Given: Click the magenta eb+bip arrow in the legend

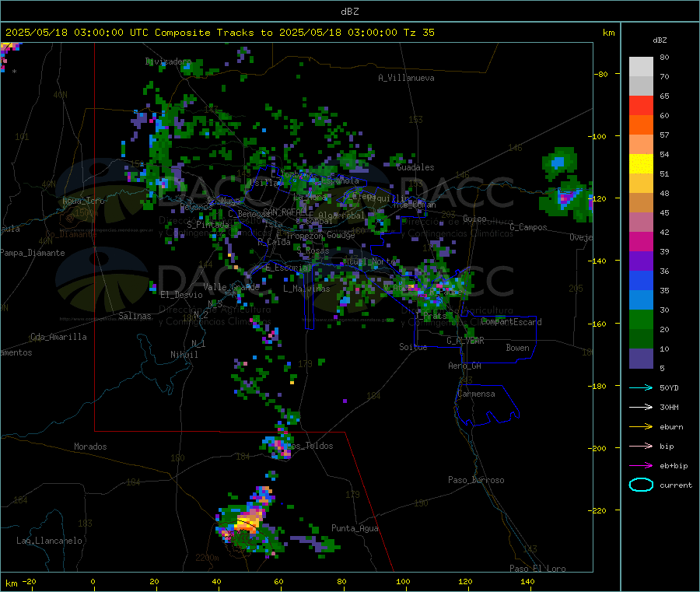Looking at the screenshot, I should tap(641, 466).
